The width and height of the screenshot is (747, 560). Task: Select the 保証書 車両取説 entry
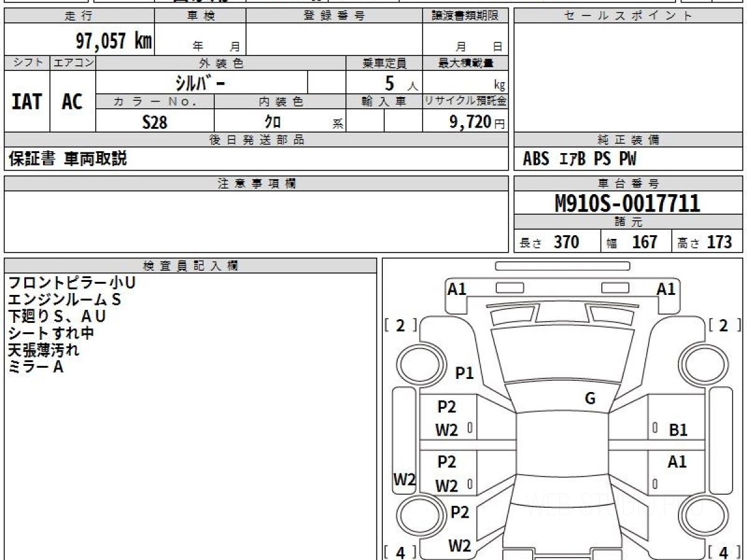tap(67, 159)
